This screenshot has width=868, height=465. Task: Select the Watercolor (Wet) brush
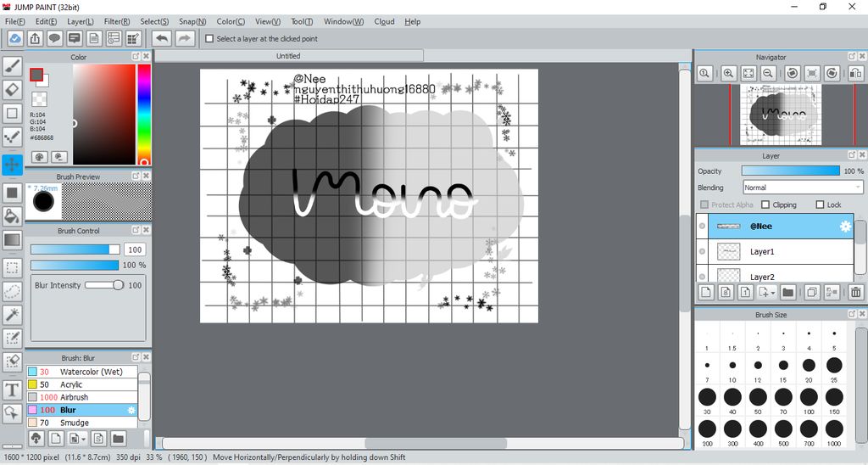(82, 372)
